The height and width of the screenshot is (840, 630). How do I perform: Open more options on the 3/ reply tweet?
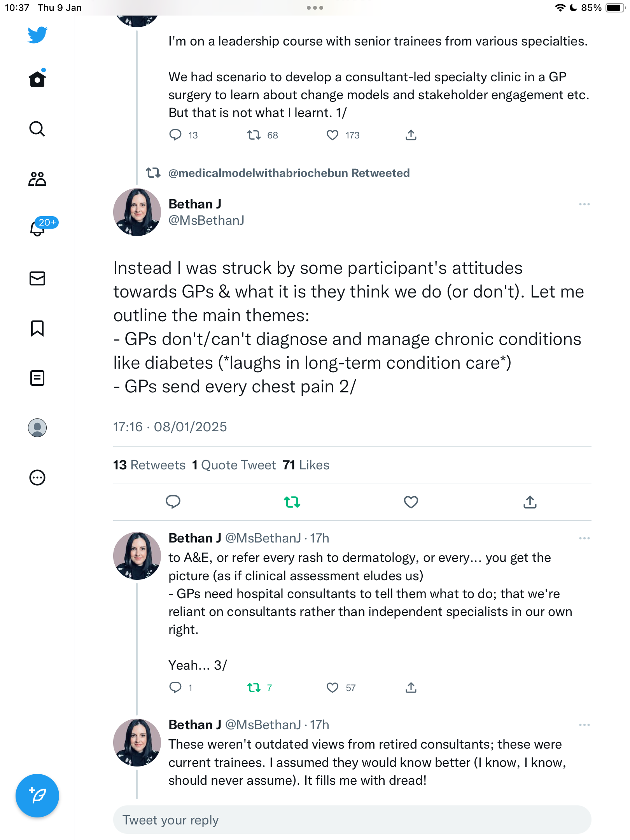tap(584, 538)
